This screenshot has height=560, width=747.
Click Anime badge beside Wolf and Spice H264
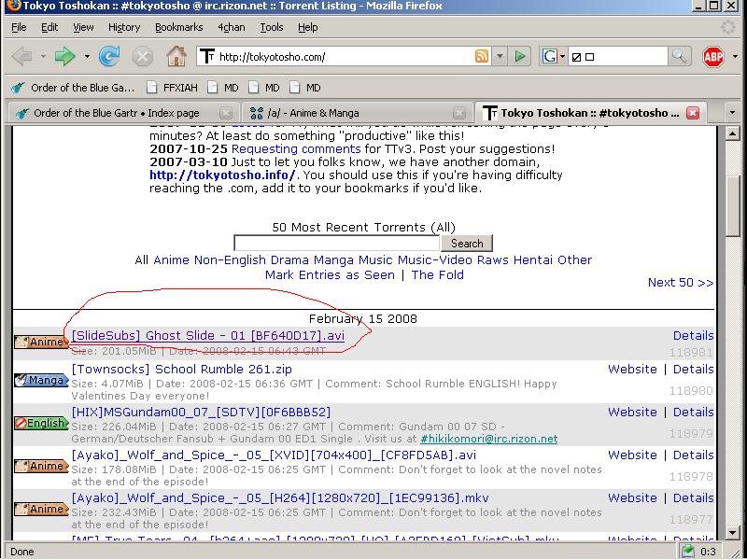tap(41, 509)
